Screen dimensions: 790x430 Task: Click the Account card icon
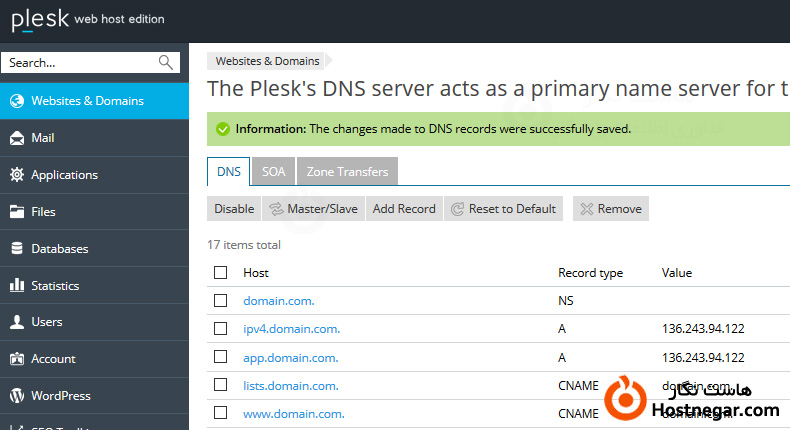(x=16, y=359)
